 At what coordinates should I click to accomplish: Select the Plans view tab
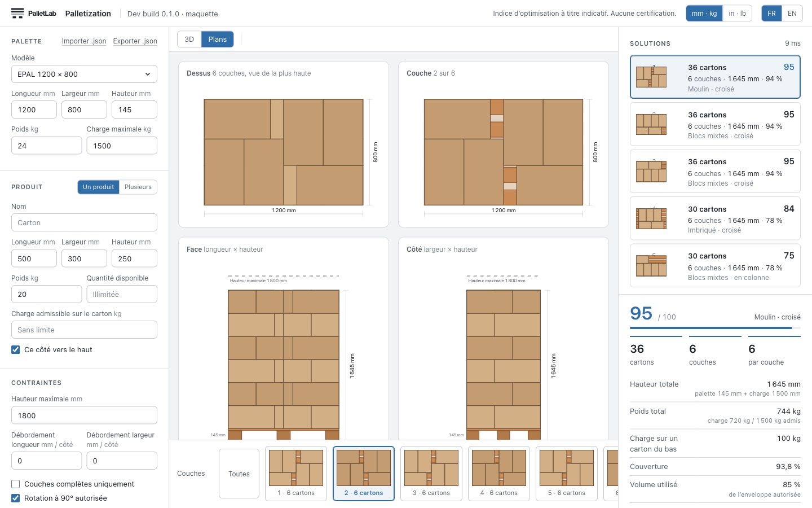tap(217, 40)
